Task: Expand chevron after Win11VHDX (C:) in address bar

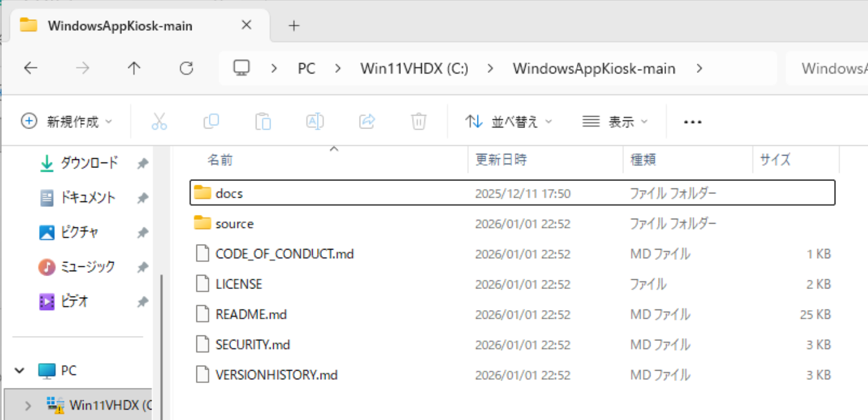Action: [490, 69]
